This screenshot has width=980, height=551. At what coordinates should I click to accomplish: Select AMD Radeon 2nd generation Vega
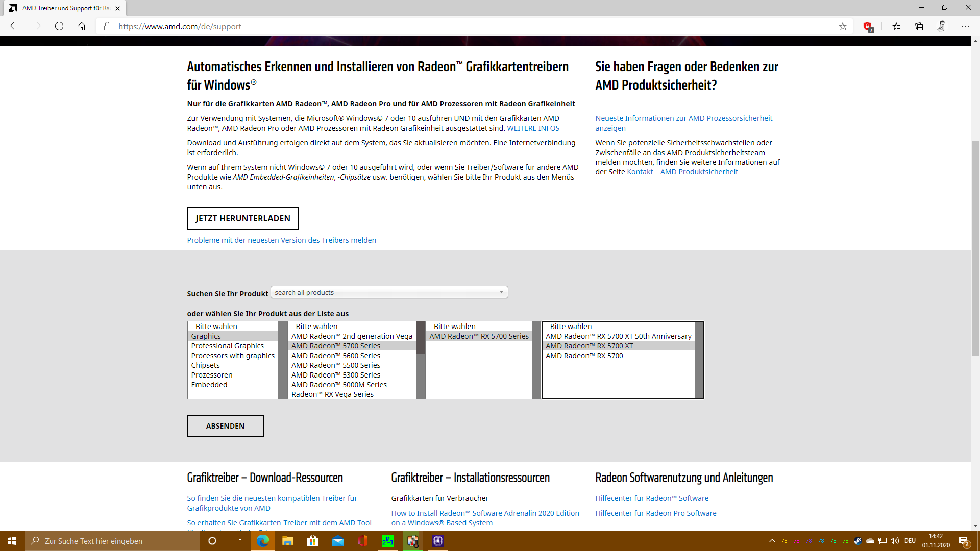pos(352,336)
